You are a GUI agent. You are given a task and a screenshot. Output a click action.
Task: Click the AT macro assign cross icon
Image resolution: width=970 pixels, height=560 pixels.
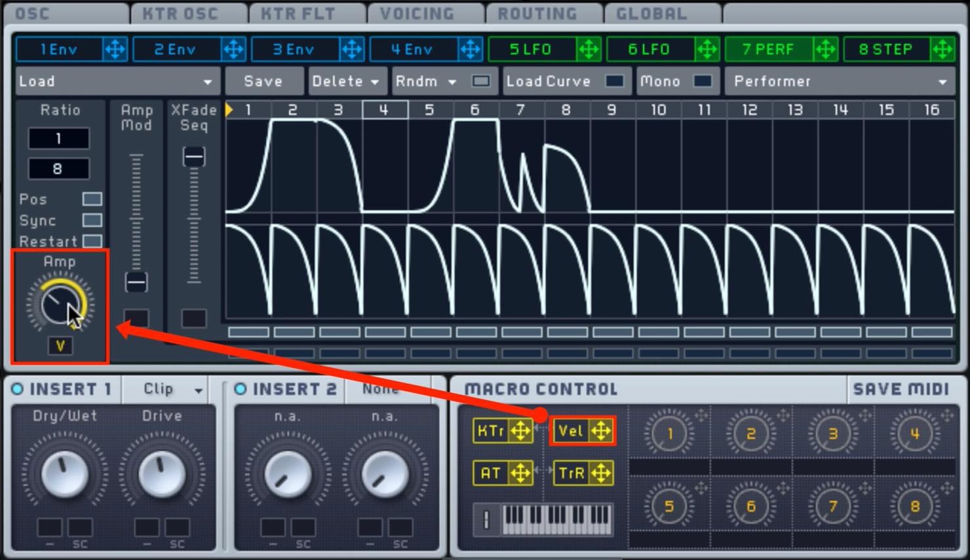pos(520,473)
